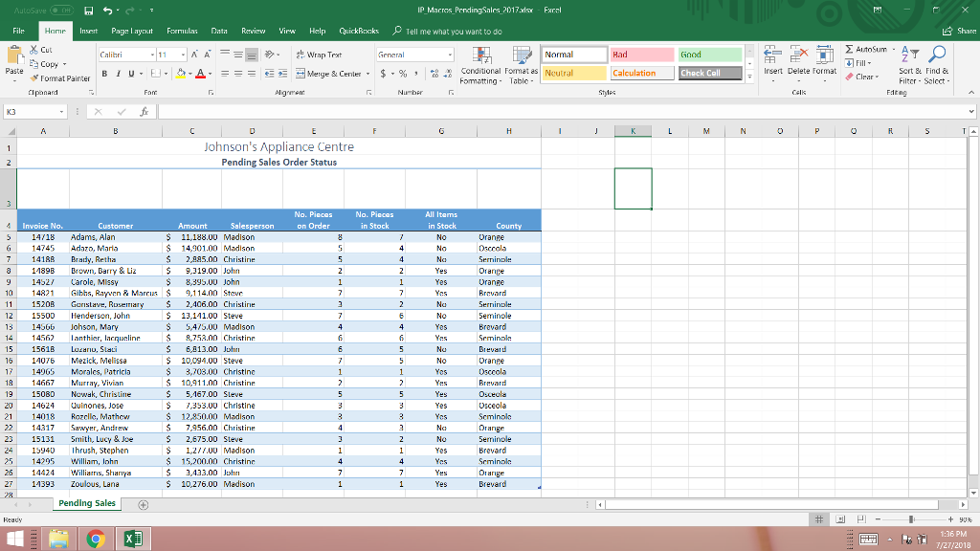Image resolution: width=980 pixels, height=551 pixels.
Task: Open the QuickBooks tab
Action: click(359, 31)
